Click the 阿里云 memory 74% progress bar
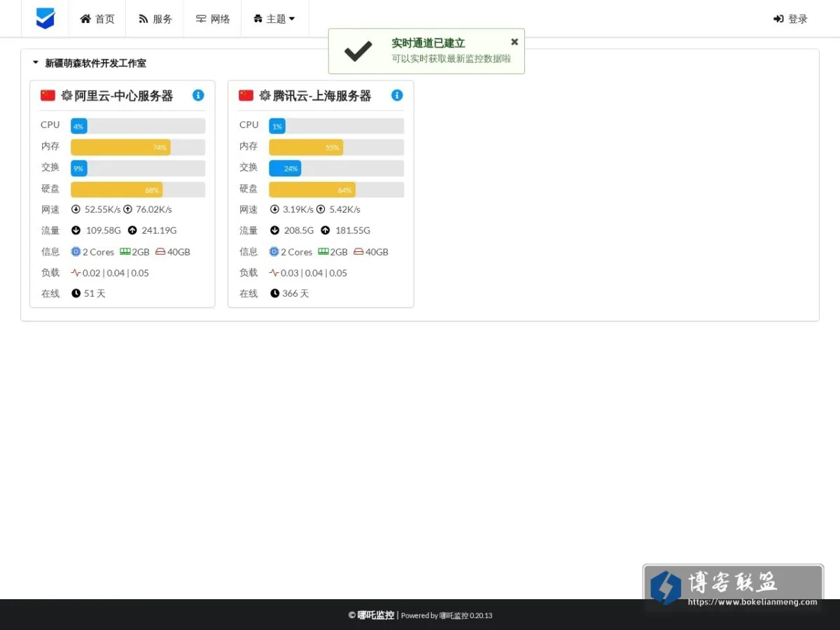Image resolution: width=840 pixels, height=630 pixels. coord(138,147)
